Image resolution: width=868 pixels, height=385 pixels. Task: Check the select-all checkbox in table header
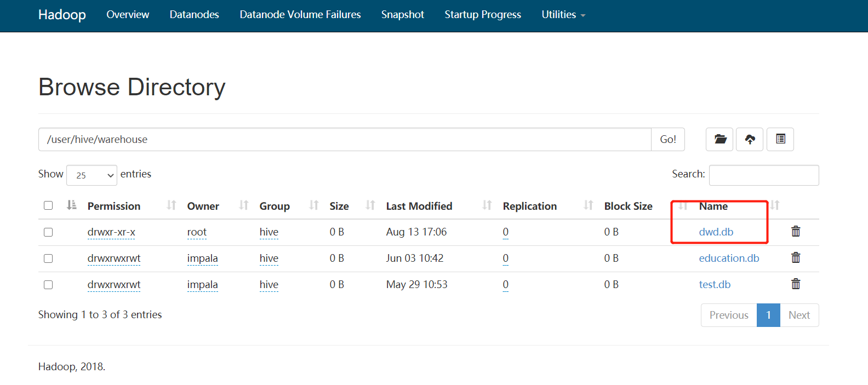tap(48, 205)
